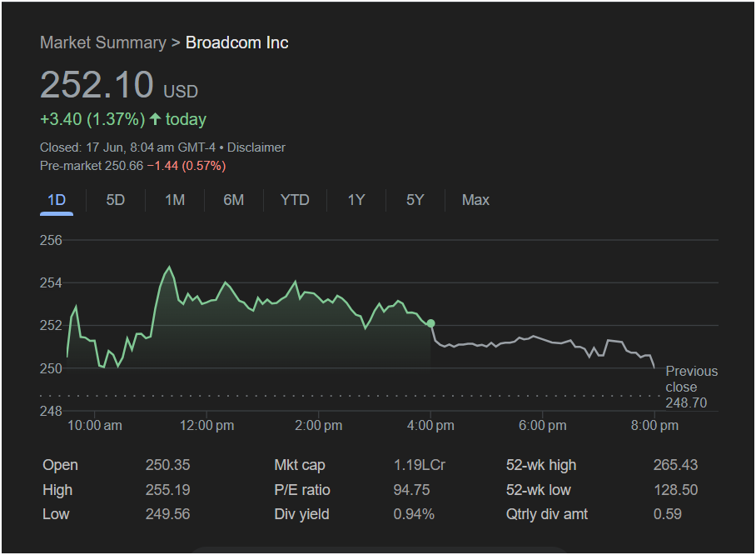Image resolution: width=756 pixels, height=555 pixels.
Task: Click the Mkt cap value 1.19LCr
Action: click(x=419, y=465)
